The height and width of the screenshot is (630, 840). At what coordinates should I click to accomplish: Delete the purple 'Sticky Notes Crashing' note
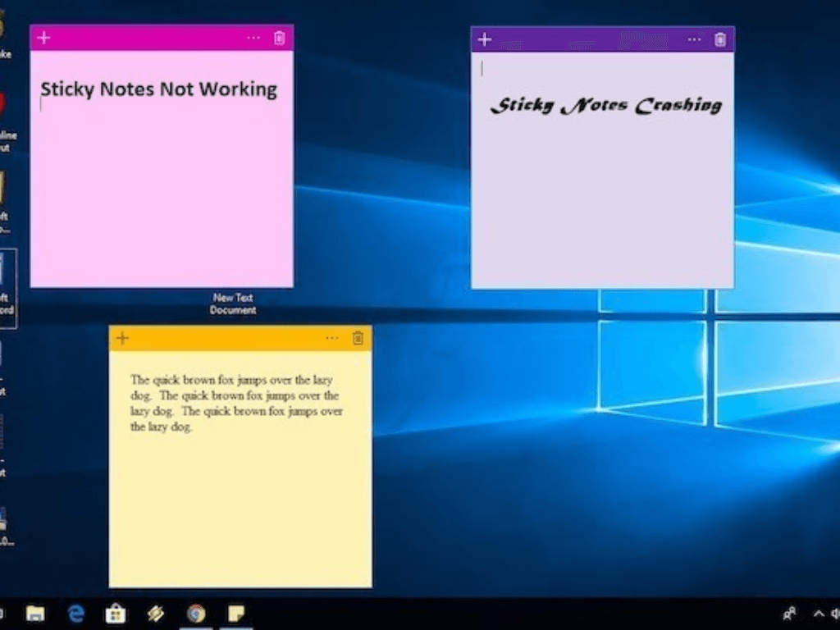[x=720, y=39]
